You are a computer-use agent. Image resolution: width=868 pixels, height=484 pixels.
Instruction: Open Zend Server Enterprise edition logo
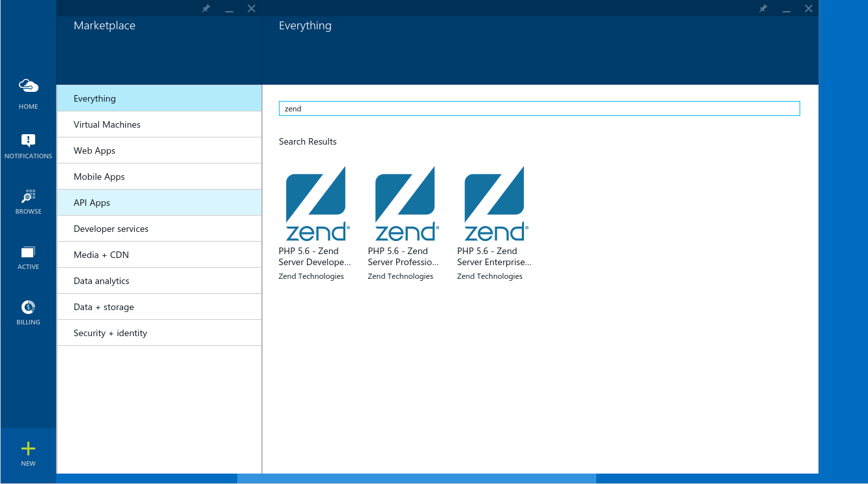click(496, 203)
